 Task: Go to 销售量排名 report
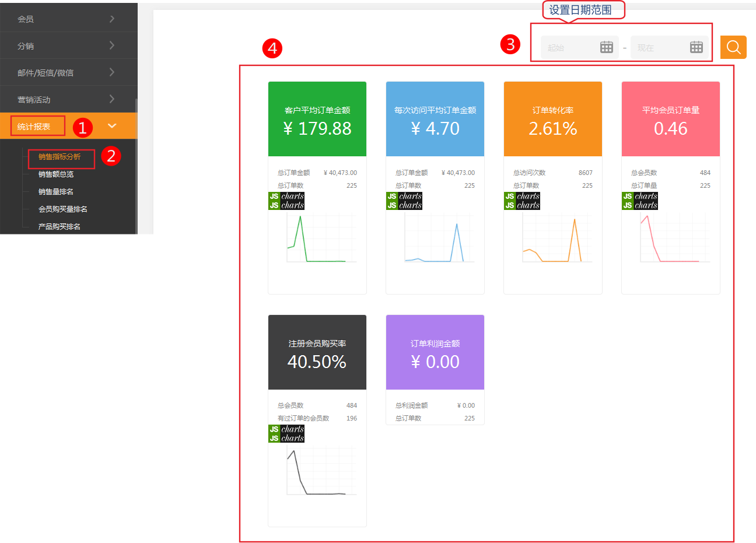tap(56, 192)
